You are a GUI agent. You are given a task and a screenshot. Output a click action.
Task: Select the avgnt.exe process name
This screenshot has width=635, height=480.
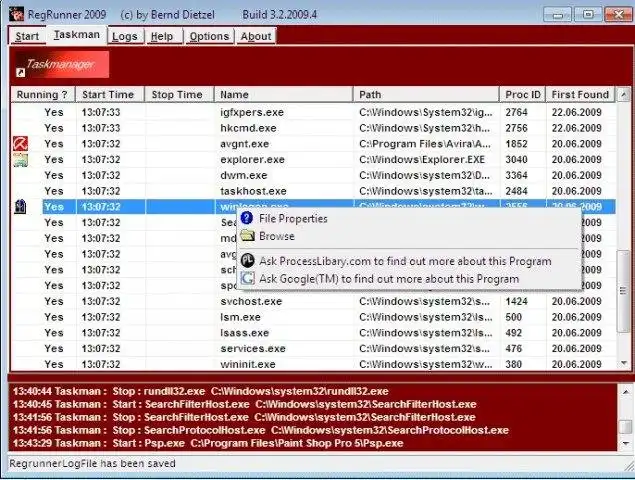point(245,144)
